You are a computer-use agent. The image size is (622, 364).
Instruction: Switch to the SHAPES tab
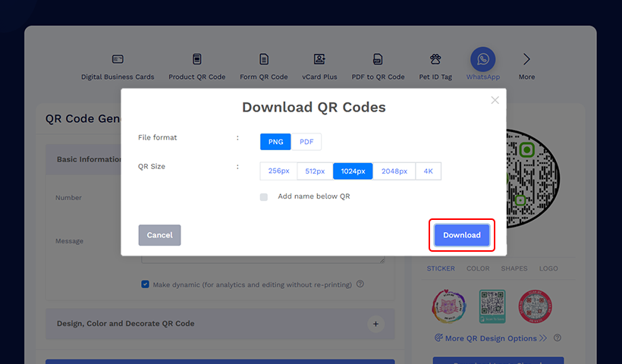(x=514, y=268)
